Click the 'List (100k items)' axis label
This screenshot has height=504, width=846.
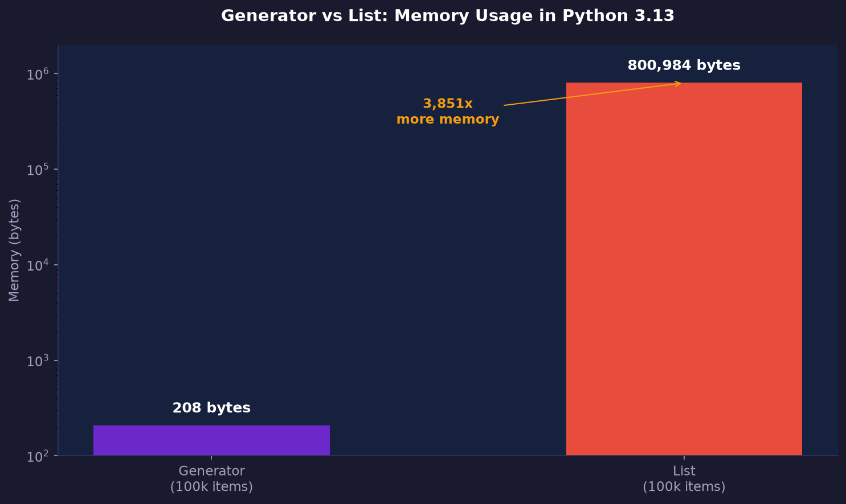point(684,479)
